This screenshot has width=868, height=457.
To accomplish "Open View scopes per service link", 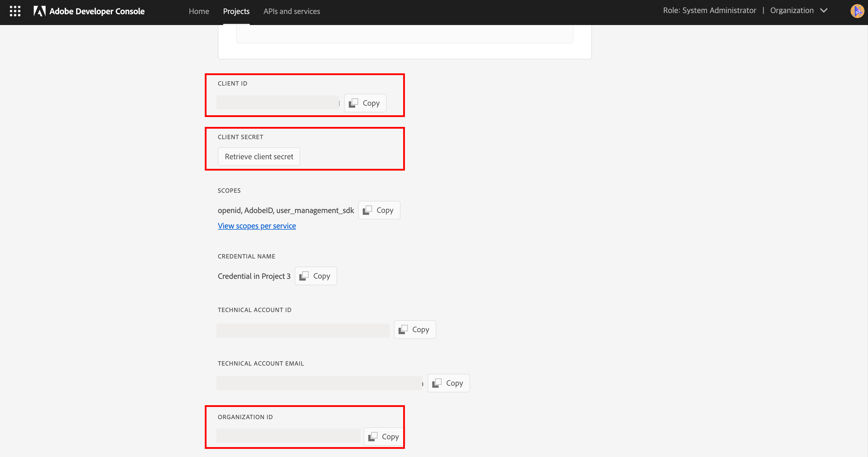I will point(257,226).
